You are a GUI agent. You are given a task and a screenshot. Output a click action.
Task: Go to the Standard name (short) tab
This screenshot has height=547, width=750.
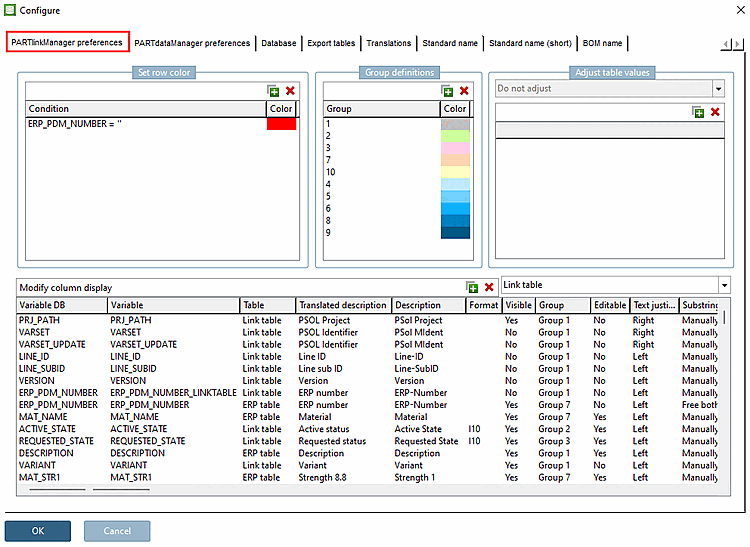(530, 43)
